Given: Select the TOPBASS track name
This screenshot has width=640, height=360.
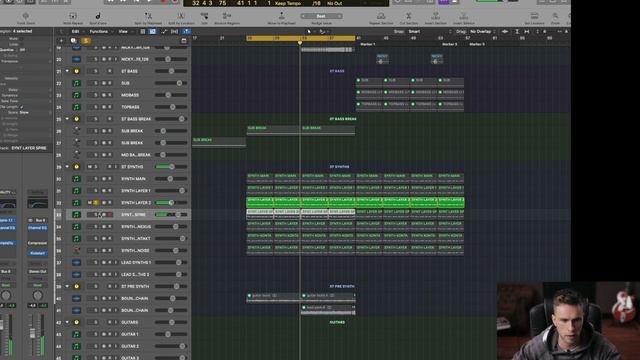Looking at the screenshot, I should 130,107.
